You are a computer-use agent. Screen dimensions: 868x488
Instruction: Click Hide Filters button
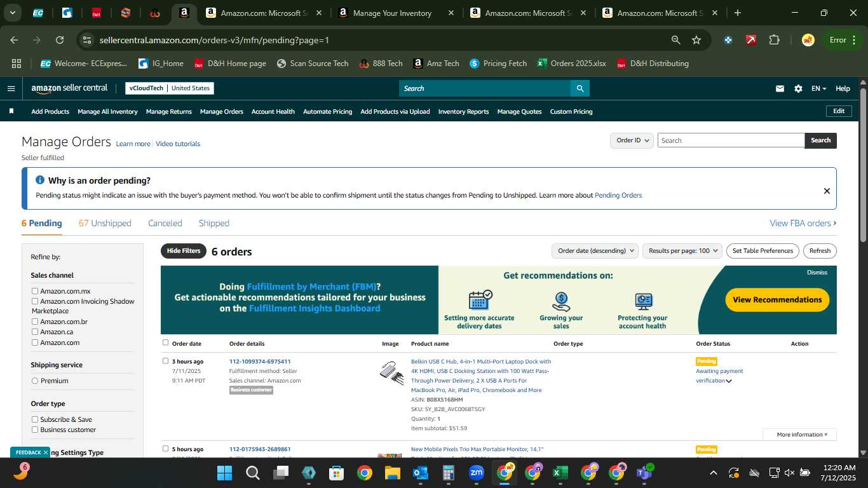[184, 251]
